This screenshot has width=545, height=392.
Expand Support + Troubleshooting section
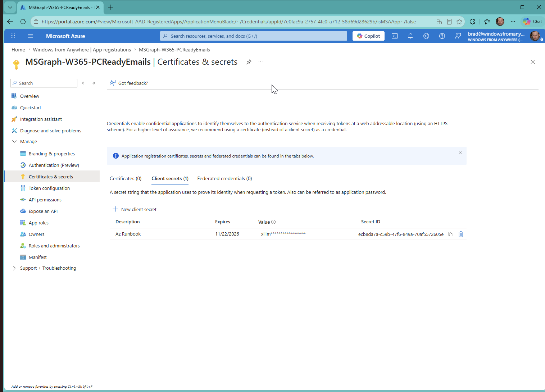pos(14,268)
